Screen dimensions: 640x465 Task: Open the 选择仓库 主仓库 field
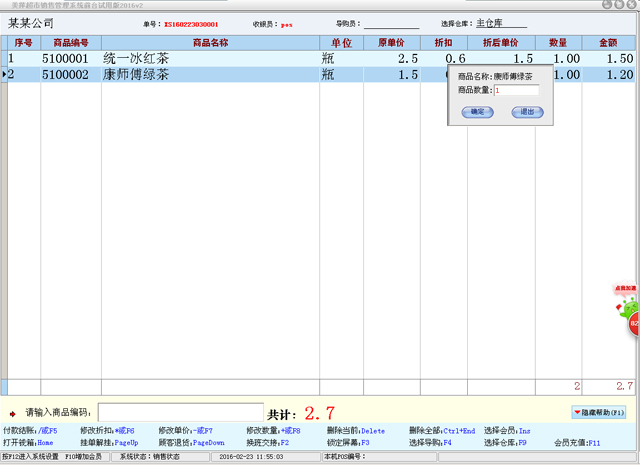tap(501, 22)
